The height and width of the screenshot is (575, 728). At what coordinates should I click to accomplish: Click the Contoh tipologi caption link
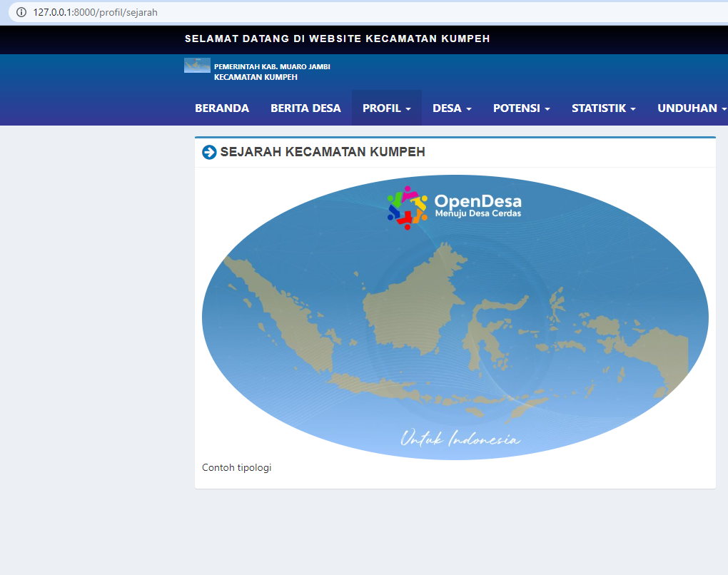tap(236, 467)
